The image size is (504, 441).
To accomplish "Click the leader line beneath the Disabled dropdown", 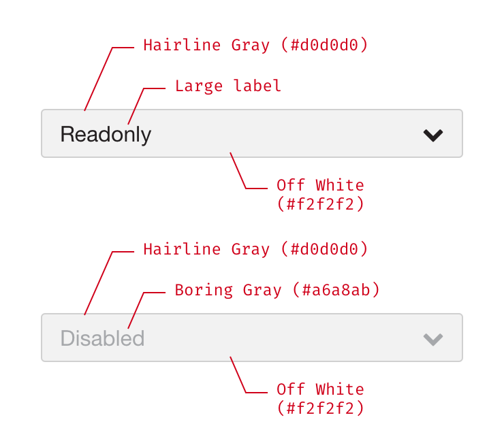I will [238, 374].
